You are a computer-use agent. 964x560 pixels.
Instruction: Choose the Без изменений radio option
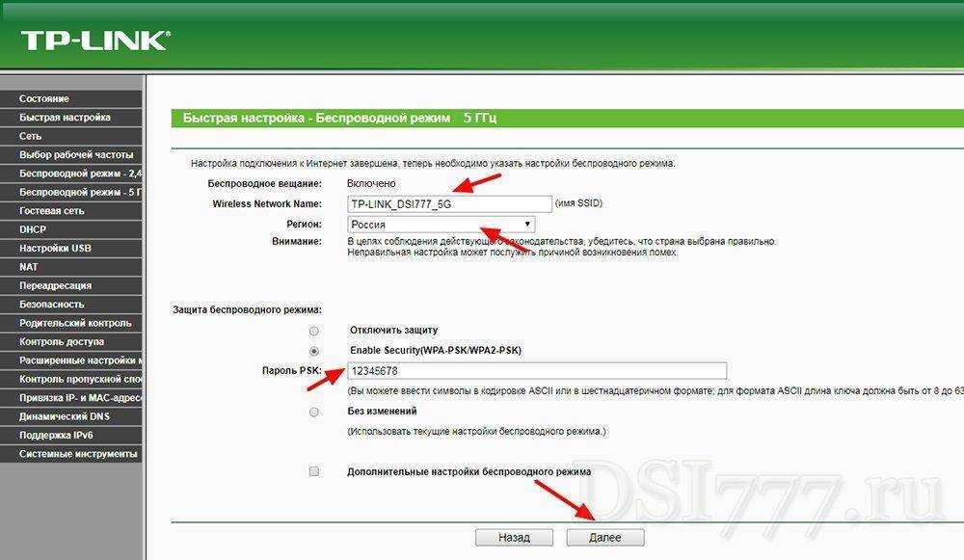(x=314, y=412)
